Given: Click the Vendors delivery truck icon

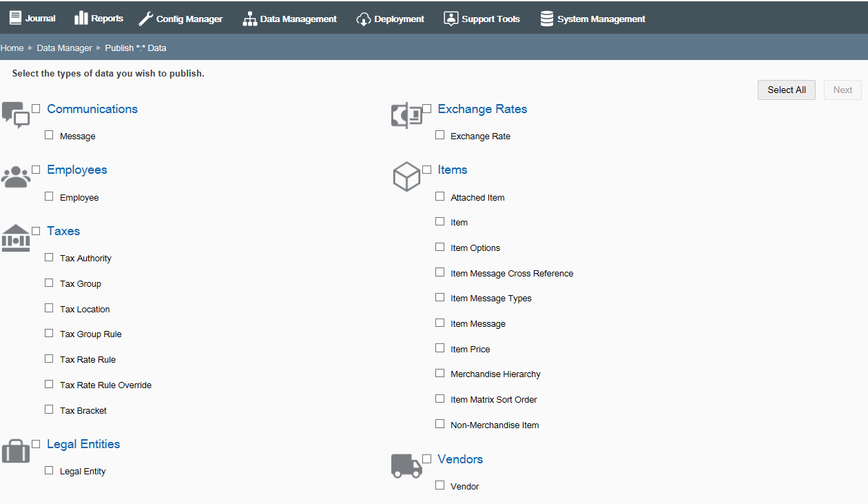Looking at the screenshot, I should click(x=406, y=466).
